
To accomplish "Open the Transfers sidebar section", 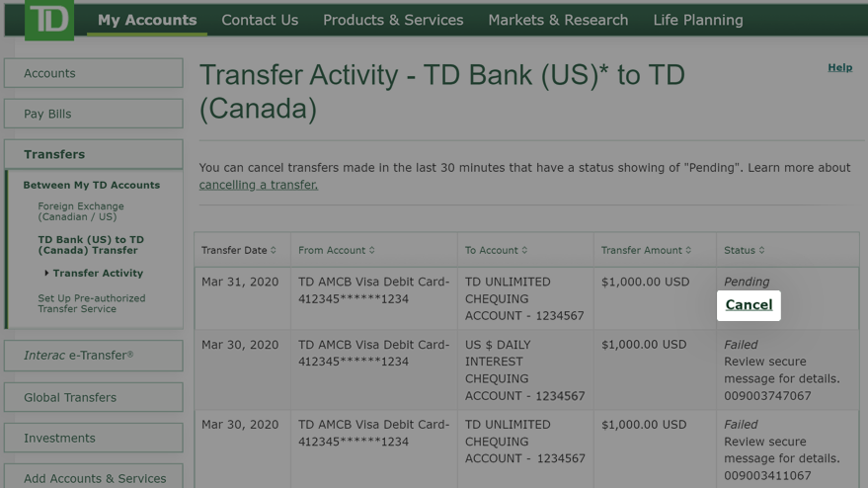I will [94, 154].
